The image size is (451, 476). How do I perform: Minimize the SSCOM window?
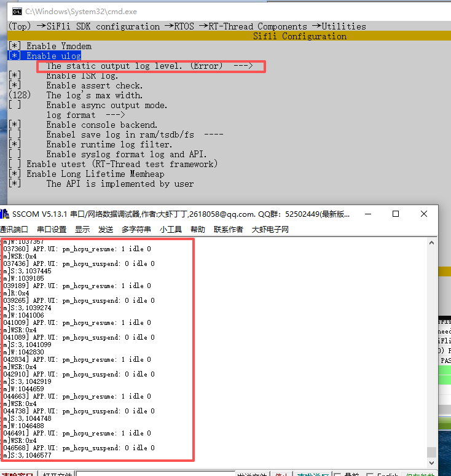point(367,214)
